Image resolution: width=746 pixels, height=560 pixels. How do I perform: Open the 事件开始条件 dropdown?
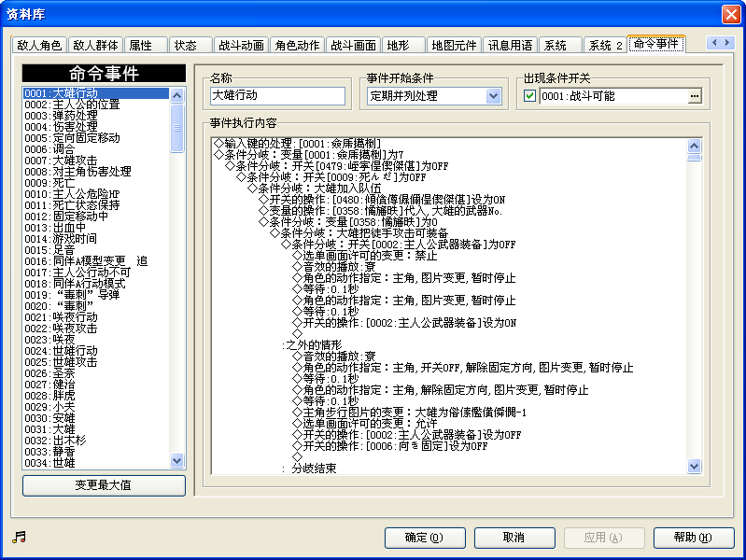pos(493,96)
